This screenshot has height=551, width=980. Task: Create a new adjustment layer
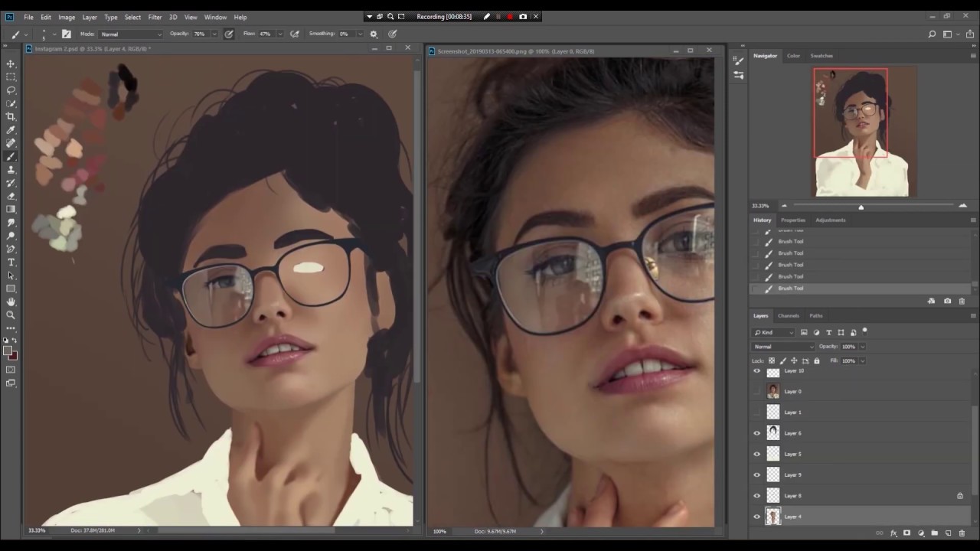921,533
